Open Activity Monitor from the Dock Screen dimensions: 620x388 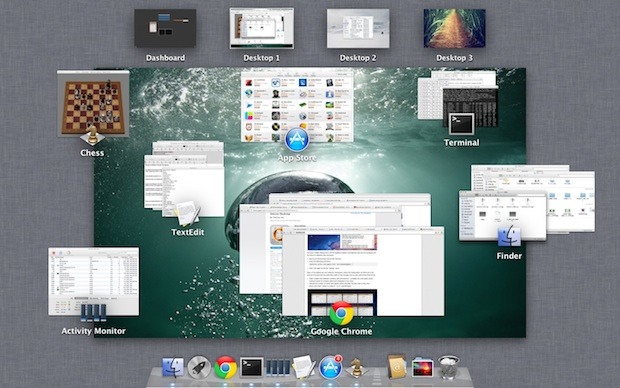[278, 367]
